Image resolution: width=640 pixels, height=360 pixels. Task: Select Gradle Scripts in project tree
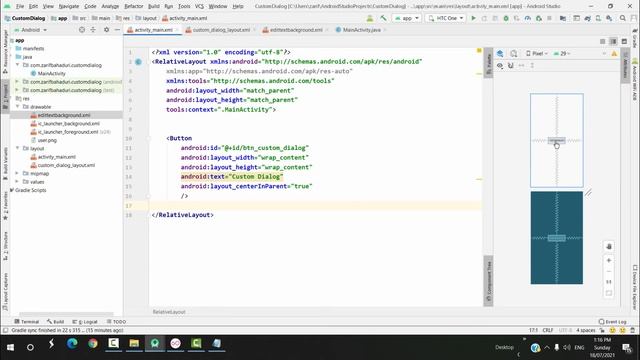(x=30, y=190)
